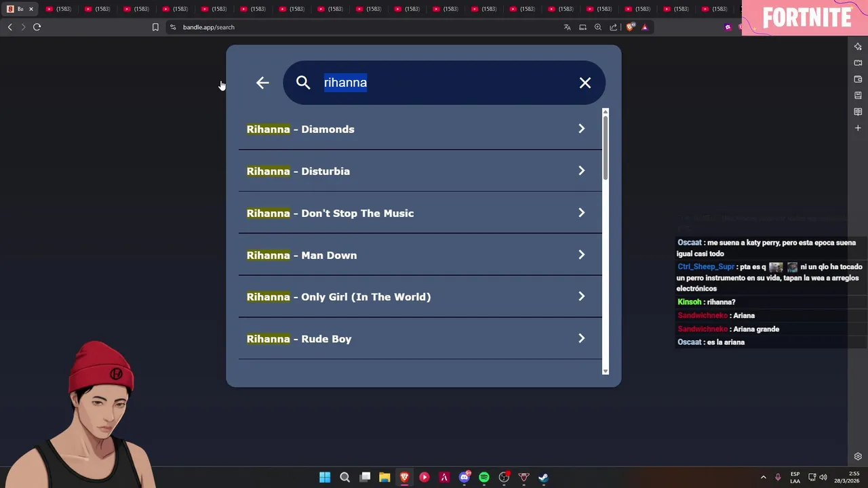Image resolution: width=868 pixels, height=488 pixels.
Task: Open Task View from the taskbar
Action: pos(365,477)
